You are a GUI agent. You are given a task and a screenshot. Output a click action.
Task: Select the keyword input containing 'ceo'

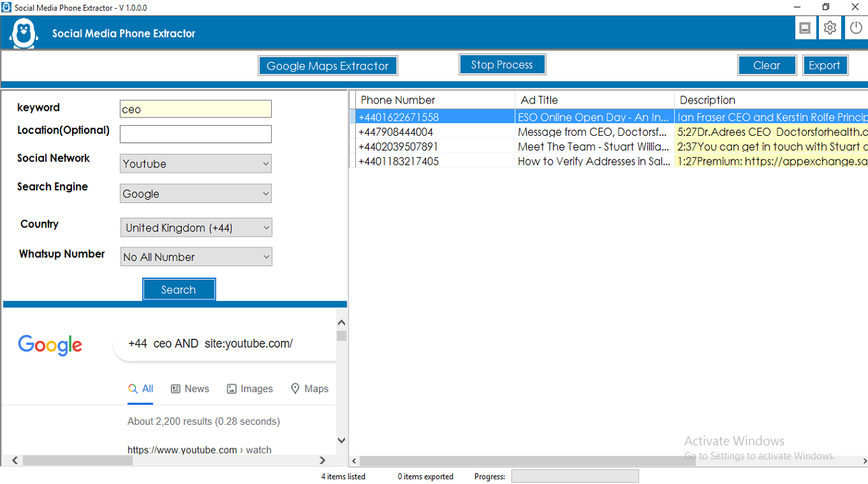(195, 108)
